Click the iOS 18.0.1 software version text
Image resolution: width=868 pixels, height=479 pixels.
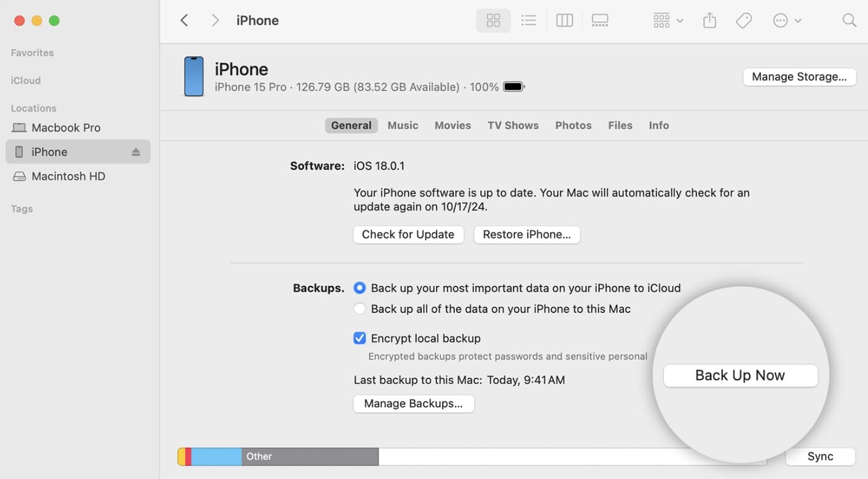point(379,166)
